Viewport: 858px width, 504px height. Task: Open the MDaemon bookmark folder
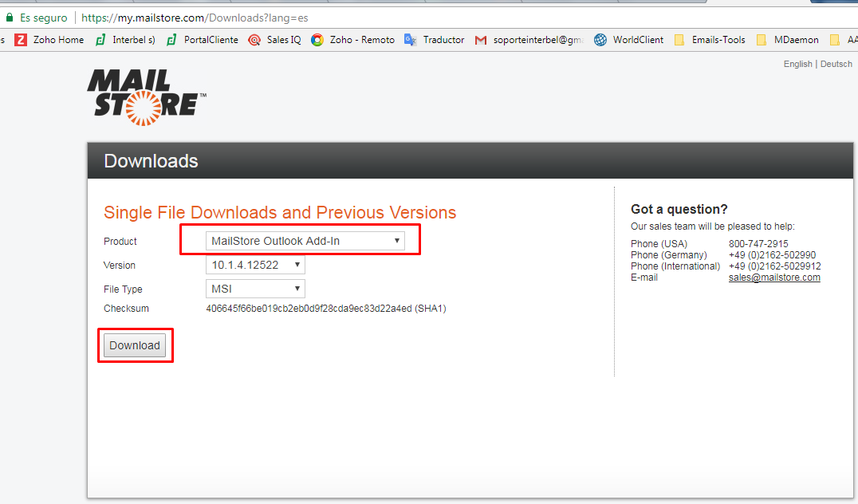point(787,40)
